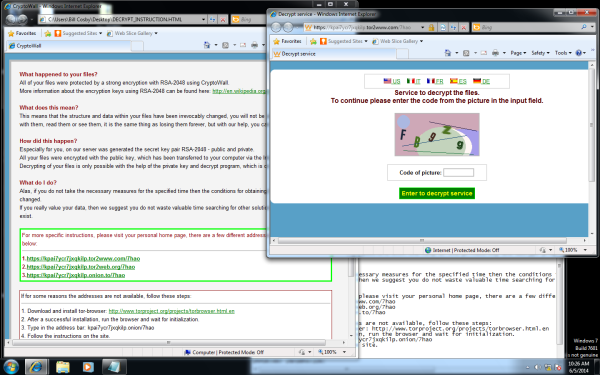Open Tools menu in Decrypt service window
The height and width of the screenshot is (375, 600).
tap(563, 53)
